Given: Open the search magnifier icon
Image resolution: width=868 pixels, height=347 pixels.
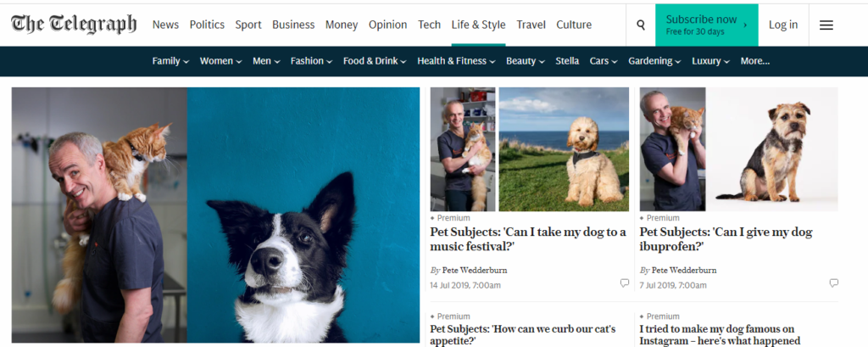Looking at the screenshot, I should (x=641, y=25).
